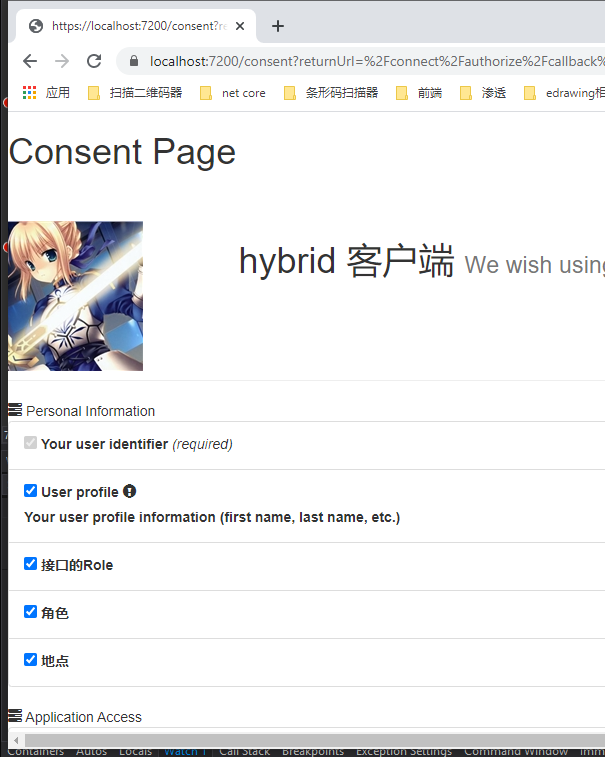This screenshot has width=605, height=757.
Task: Open the 扫描二维码器 bookmark folder
Action: tap(135, 93)
